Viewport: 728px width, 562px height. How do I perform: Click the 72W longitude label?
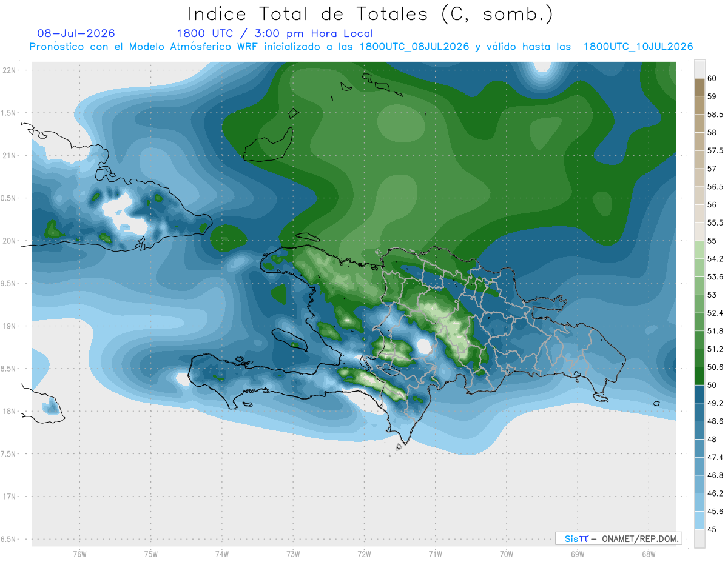pyautogui.click(x=364, y=554)
